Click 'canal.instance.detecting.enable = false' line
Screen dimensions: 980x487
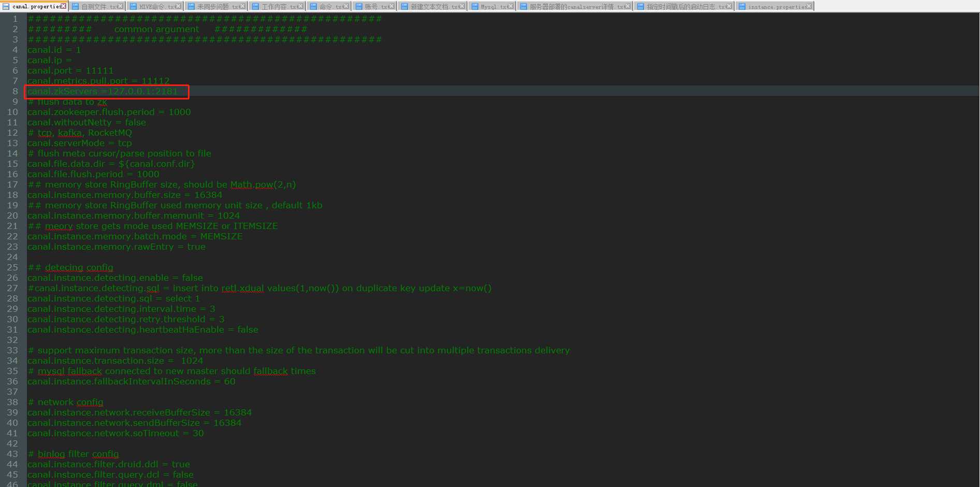115,278
